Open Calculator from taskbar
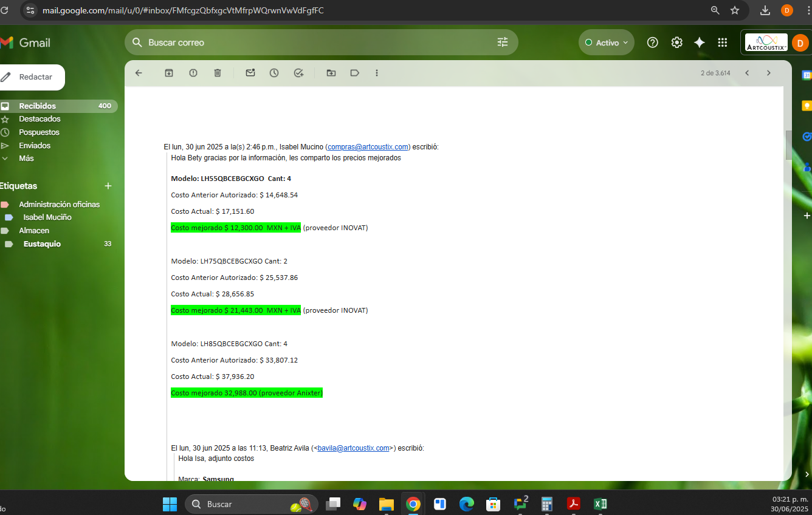This screenshot has width=812, height=515. [547, 504]
